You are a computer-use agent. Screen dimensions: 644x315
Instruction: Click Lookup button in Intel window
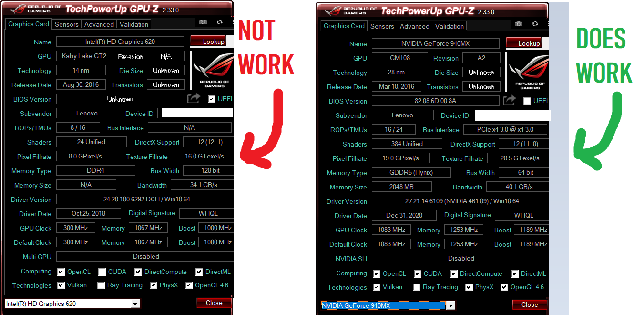(x=208, y=42)
